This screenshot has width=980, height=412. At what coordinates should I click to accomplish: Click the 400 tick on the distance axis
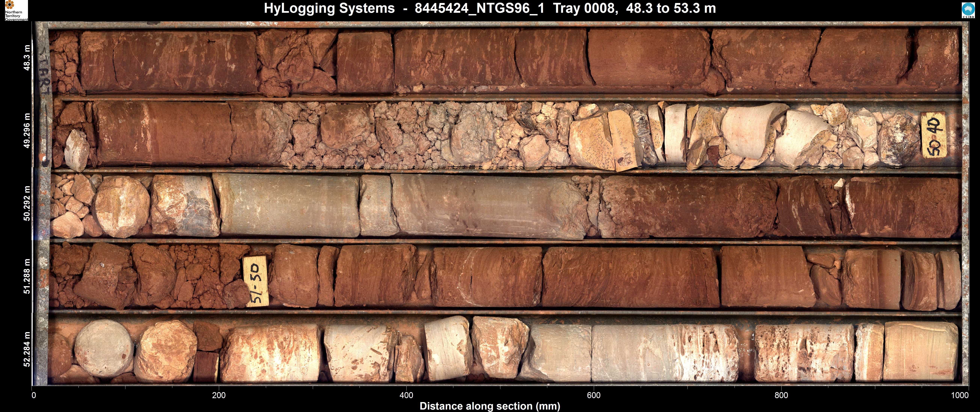coord(406,395)
